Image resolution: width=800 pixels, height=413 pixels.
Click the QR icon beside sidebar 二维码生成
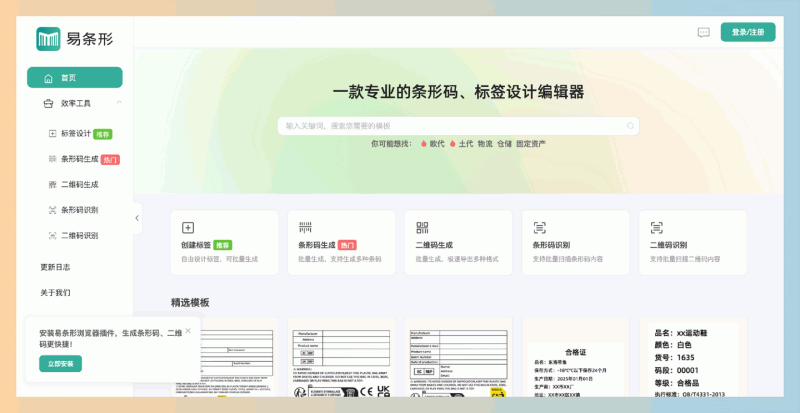point(52,185)
